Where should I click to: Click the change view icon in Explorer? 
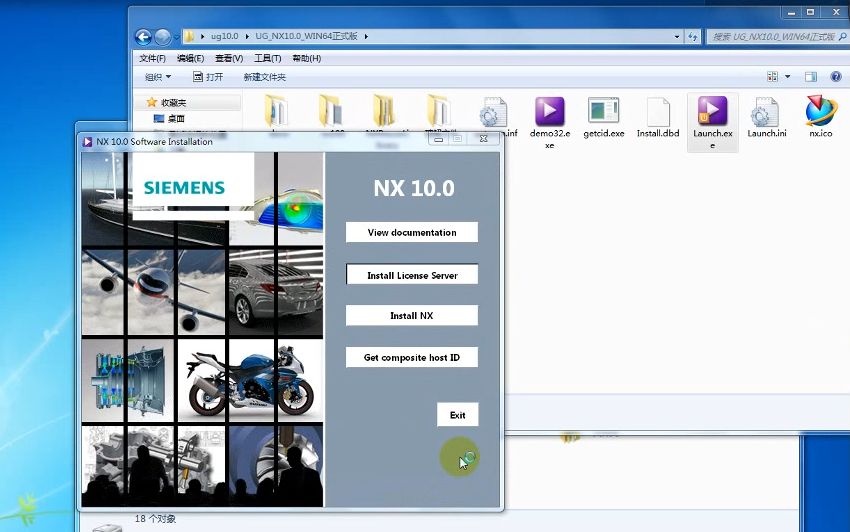pyautogui.click(x=772, y=76)
